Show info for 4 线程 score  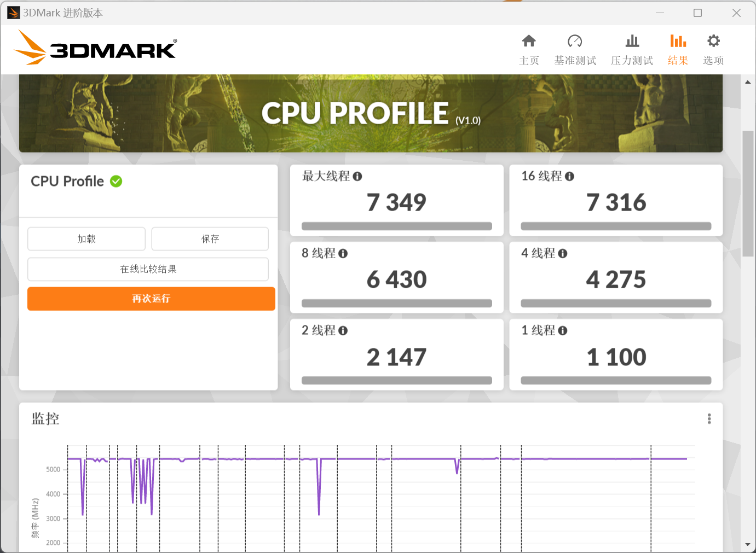coord(563,253)
